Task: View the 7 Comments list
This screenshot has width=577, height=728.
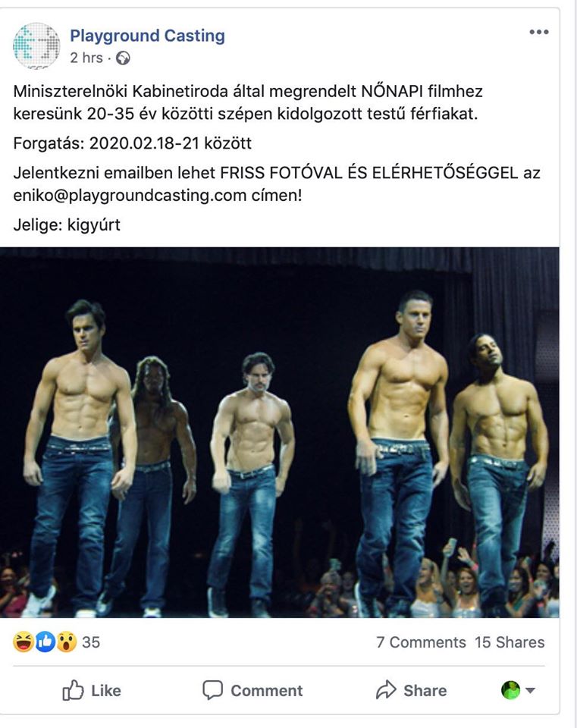Action: (x=421, y=642)
